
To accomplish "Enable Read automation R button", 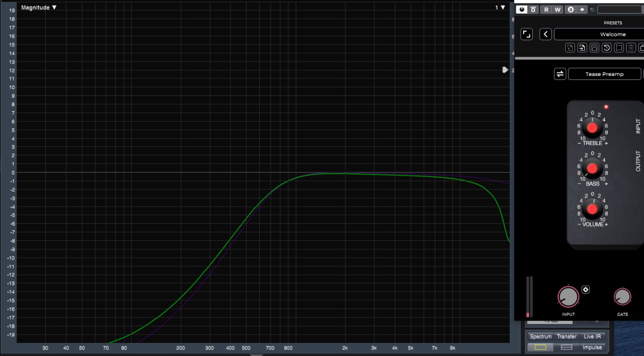I will (x=546, y=10).
